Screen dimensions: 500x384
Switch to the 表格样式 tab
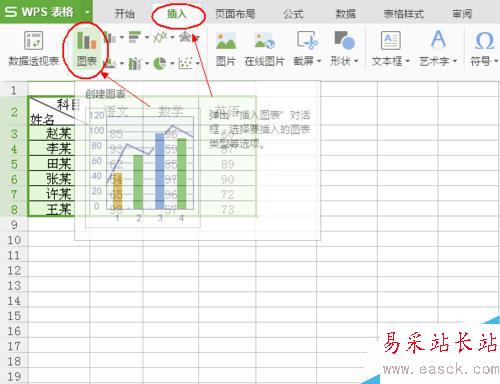(404, 14)
